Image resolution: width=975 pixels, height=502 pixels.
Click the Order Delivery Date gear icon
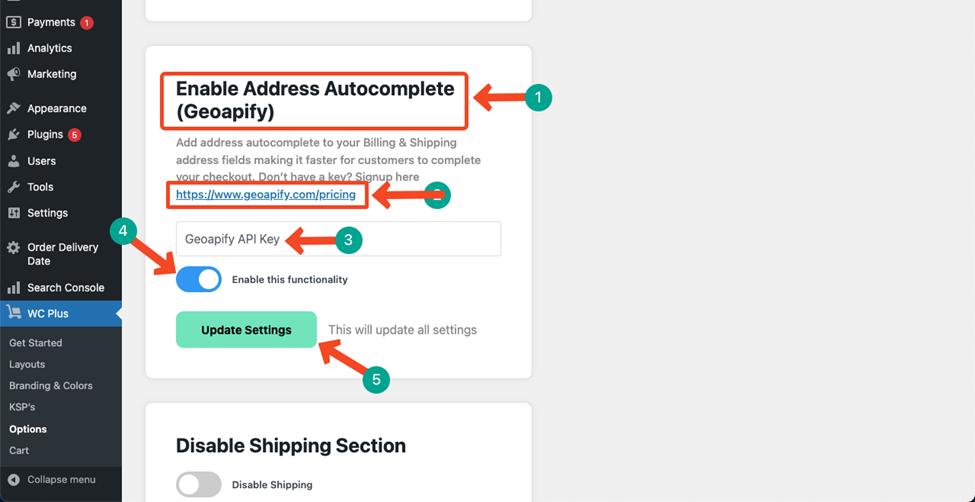14,248
